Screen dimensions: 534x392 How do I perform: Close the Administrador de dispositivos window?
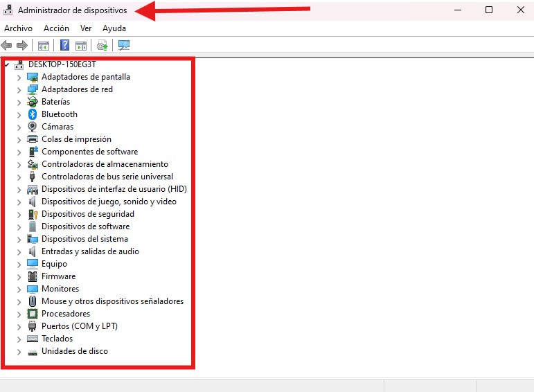[521, 10]
